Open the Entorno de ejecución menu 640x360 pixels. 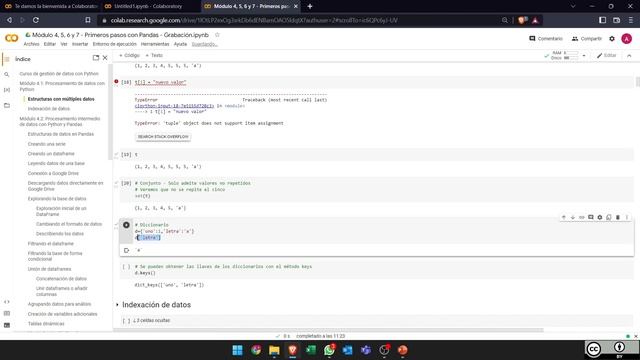pos(115,44)
